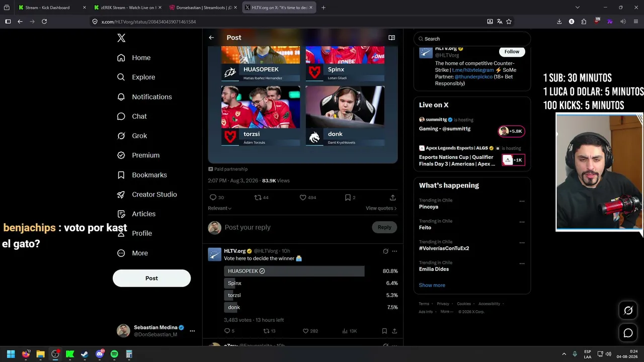Open more options for Pincoya trend

(522, 201)
